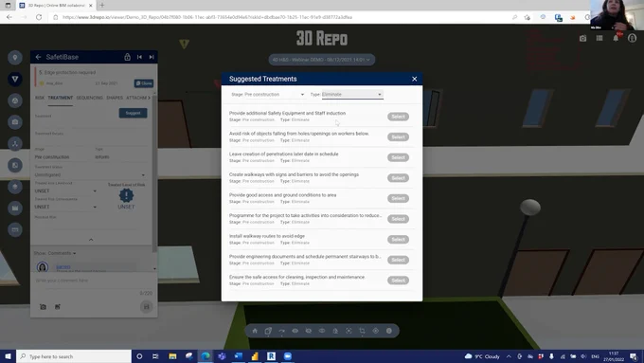Viewport: 644px width, 363px height.
Task: Close the Suggested Treatments dialog
Action: 415,79
